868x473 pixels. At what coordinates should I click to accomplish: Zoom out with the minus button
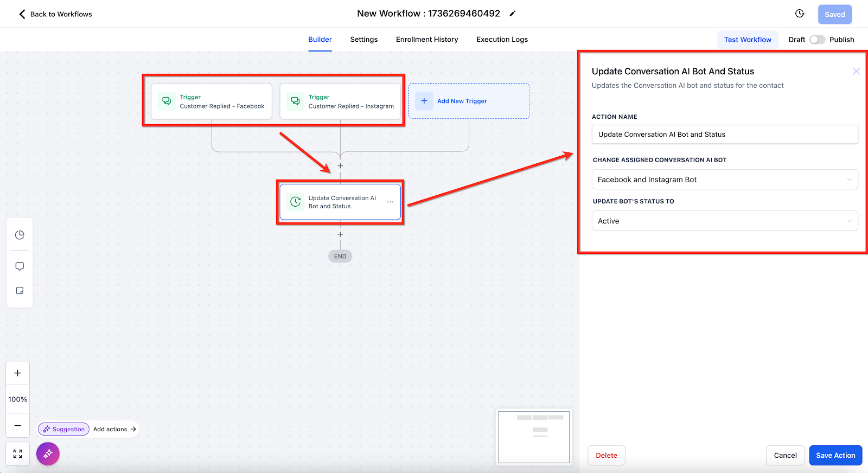(18, 426)
